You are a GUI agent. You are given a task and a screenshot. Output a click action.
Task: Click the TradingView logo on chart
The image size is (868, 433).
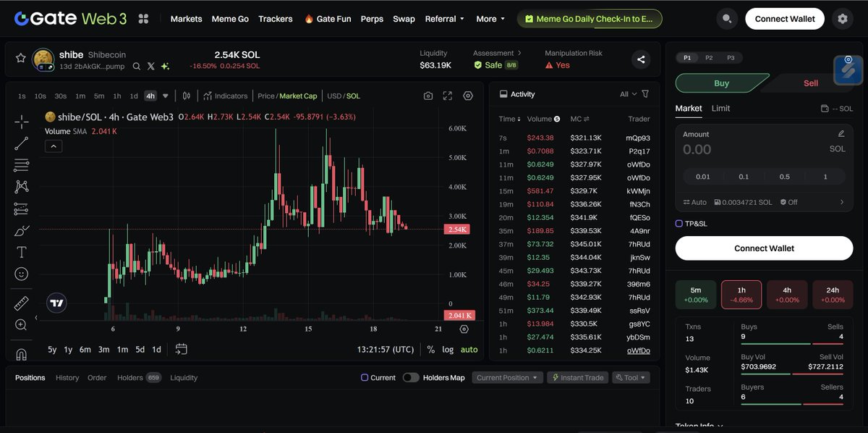point(56,303)
